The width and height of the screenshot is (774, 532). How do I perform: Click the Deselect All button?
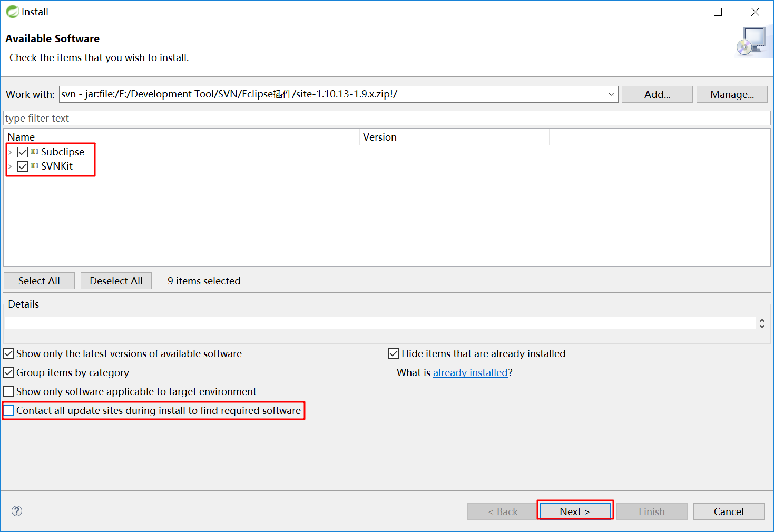116,281
